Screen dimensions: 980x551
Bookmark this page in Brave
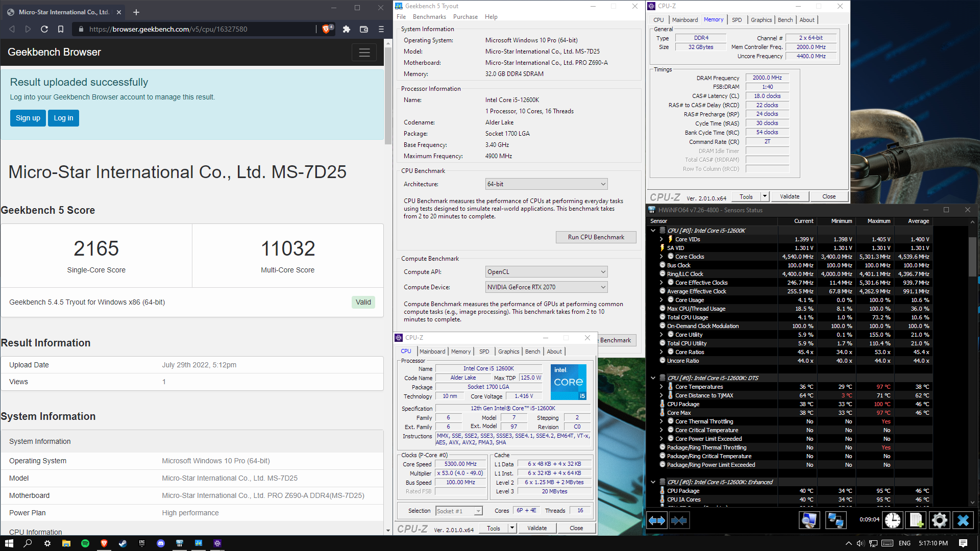61,29
